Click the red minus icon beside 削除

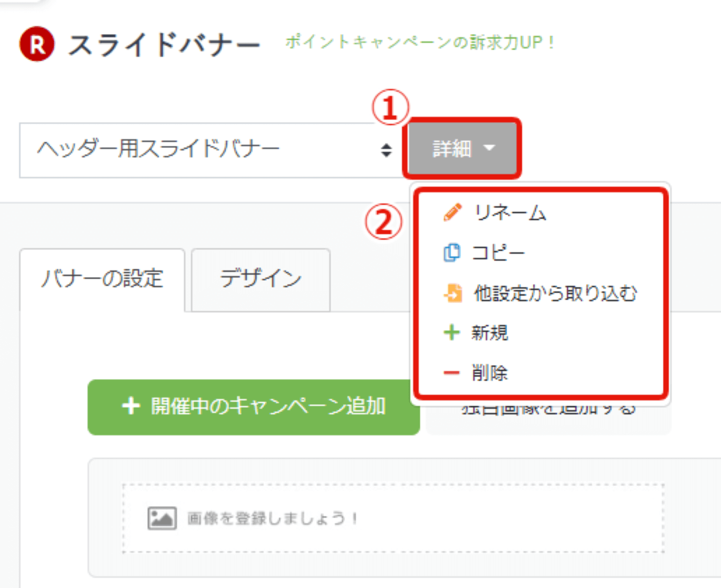coord(451,373)
